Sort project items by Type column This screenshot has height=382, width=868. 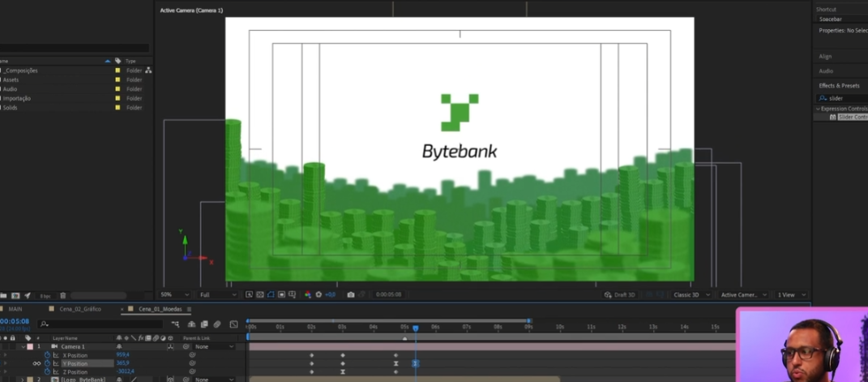[130, 61]
